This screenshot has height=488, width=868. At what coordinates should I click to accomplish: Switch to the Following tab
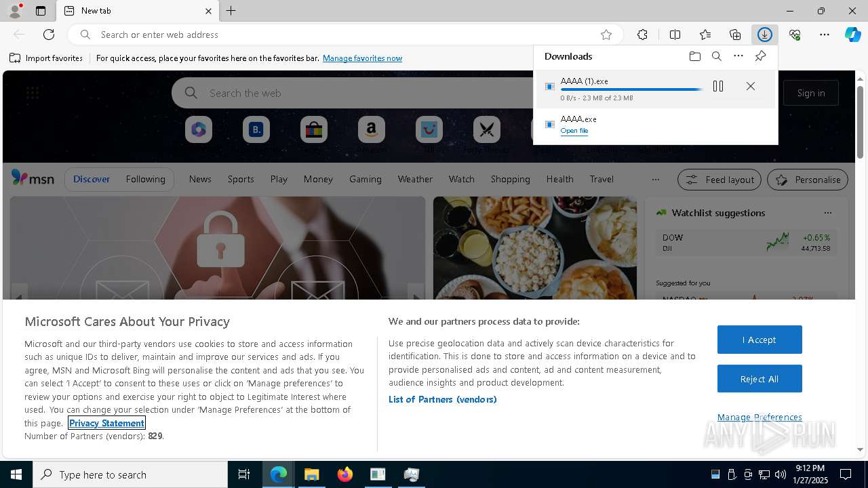pos(145,179)
